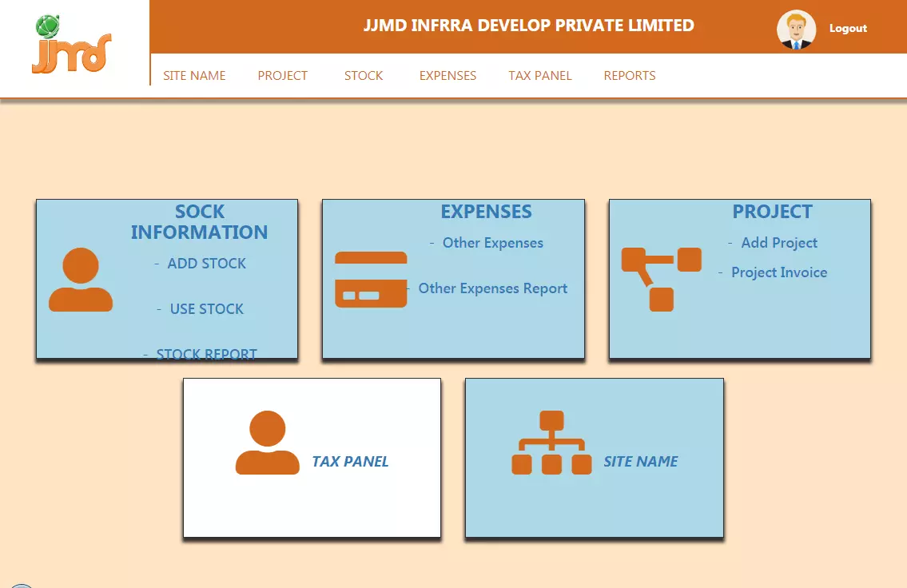Click the italic TAX PANEL card label
This screenshot has width=907, height=588.
pos(350,462)
